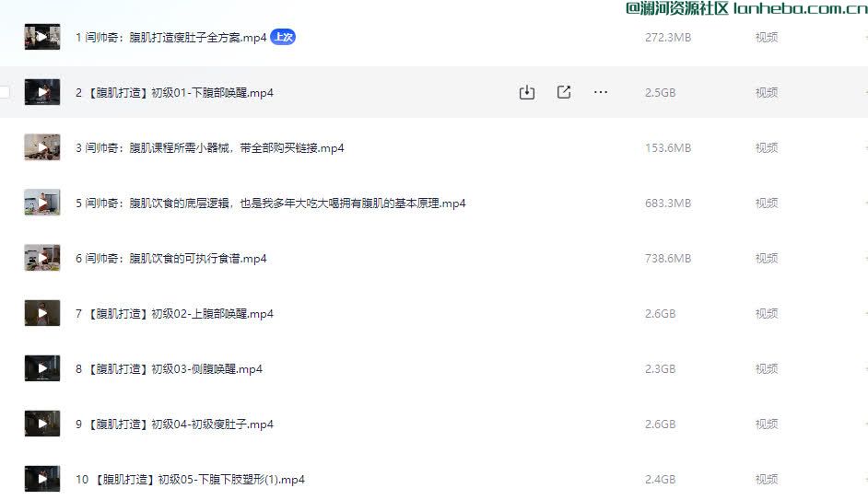Select the 2.4GB size cell
The width and height of the screenshot is (868, 500).
point(660,480)
